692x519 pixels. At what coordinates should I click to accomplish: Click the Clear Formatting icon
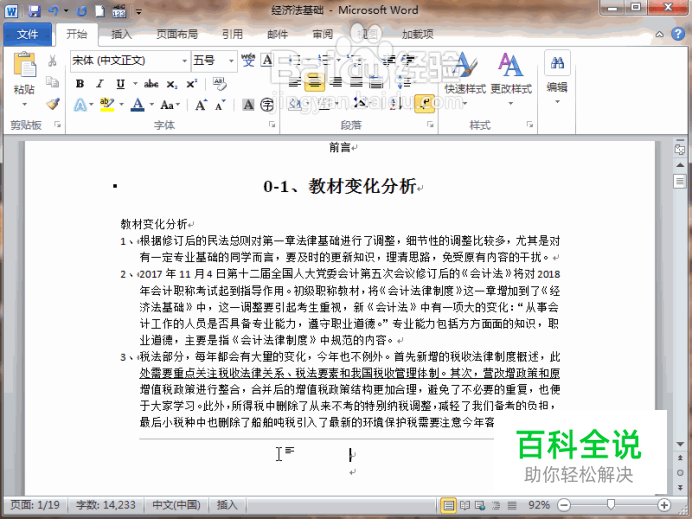[219, 83]
